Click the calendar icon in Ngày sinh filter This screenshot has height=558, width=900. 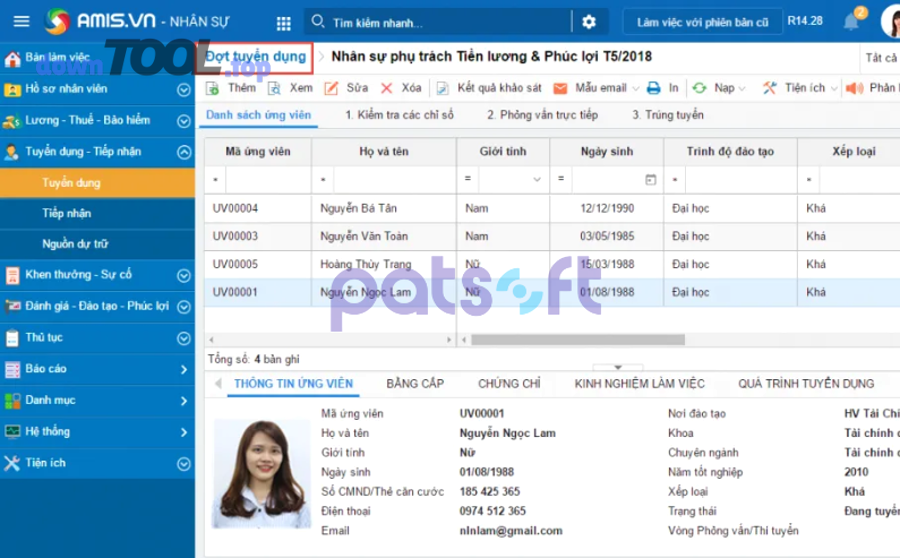[x=650, y=180]
